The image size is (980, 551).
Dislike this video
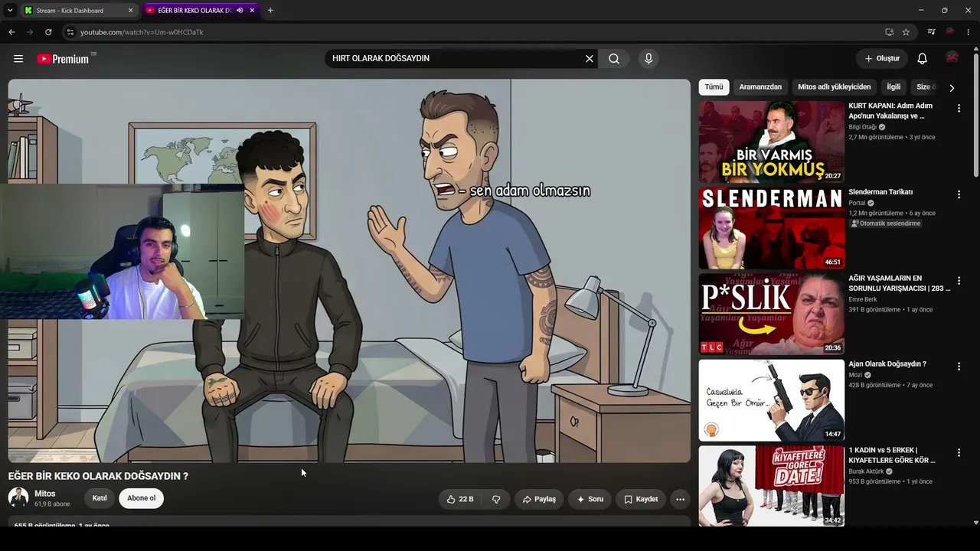[x=496, y=499]
